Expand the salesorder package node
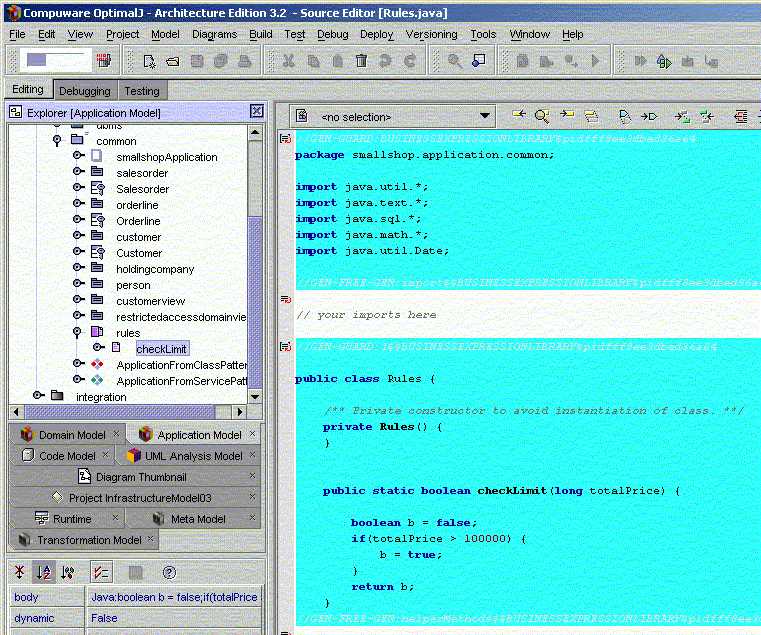The height and width of the screenshot is (635, 761). [x=78, y=171]
